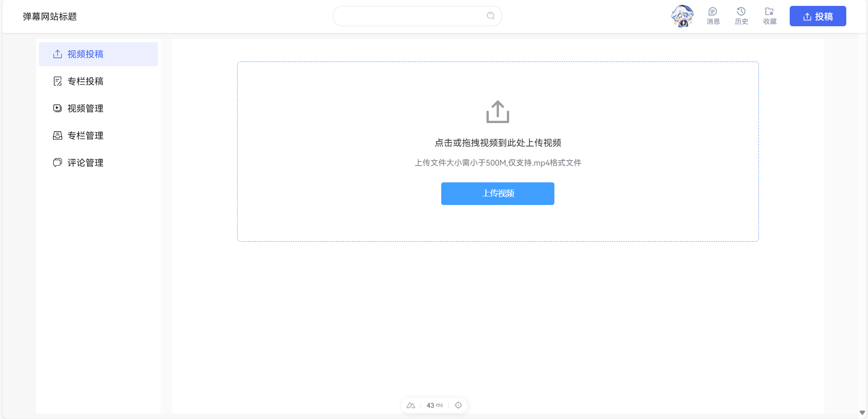This screenshot has height=419, width=868.
Task: Open the user avatar profile
Action: click(682, 16)
